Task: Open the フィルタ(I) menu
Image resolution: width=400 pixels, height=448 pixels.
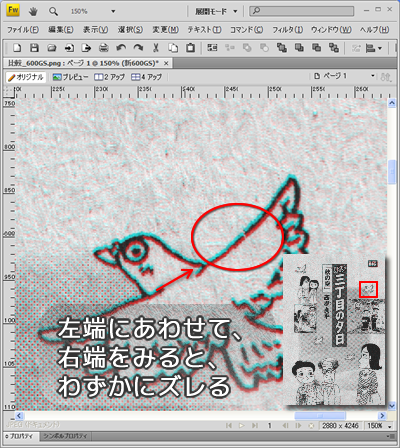Action: [x=287, y=30]
